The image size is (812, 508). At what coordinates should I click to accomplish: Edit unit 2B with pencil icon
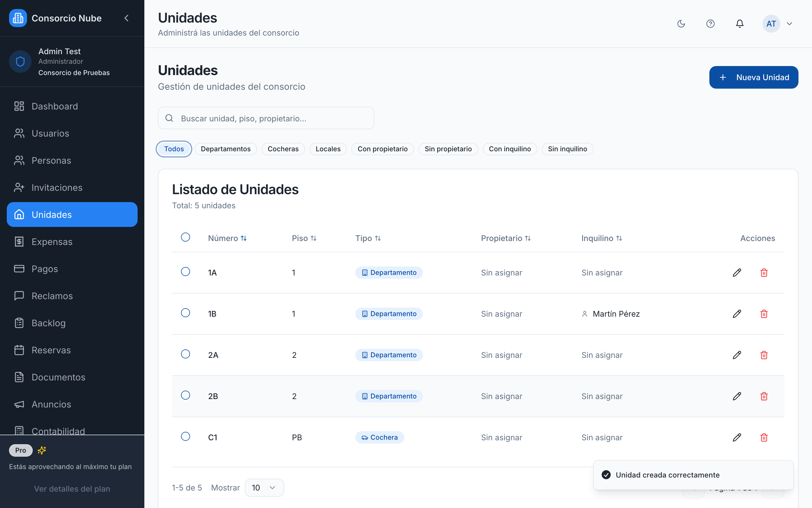pyautogui.click(x=737, y=396)
